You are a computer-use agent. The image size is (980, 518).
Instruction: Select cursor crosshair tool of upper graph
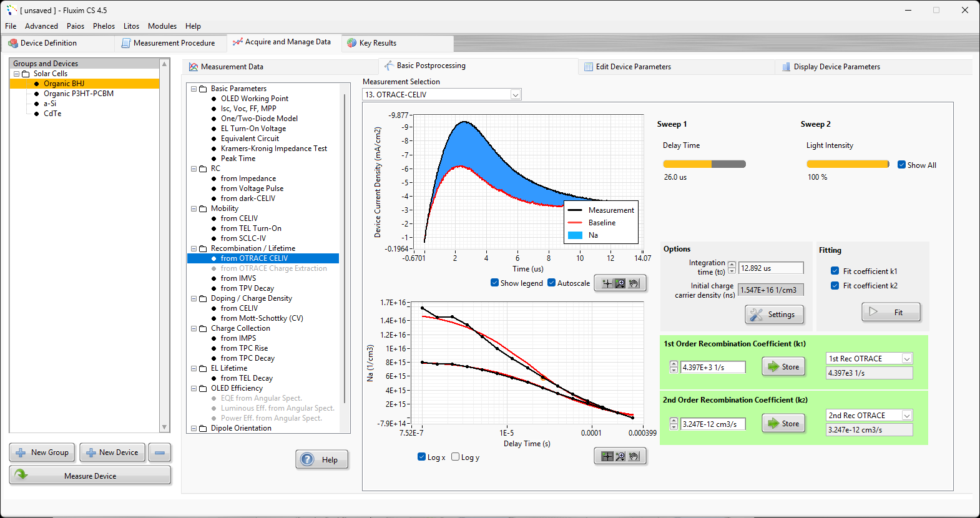607,283
